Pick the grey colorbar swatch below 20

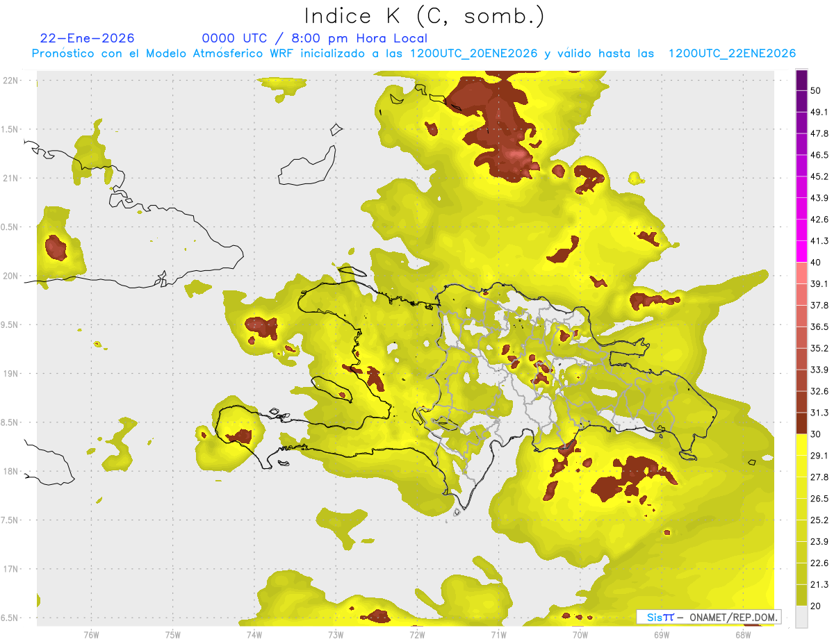pyautogui.click(x=801, y=617)
